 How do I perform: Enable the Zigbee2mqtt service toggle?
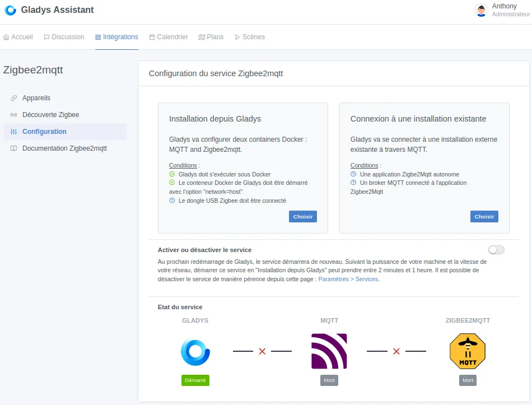point(496,249)
